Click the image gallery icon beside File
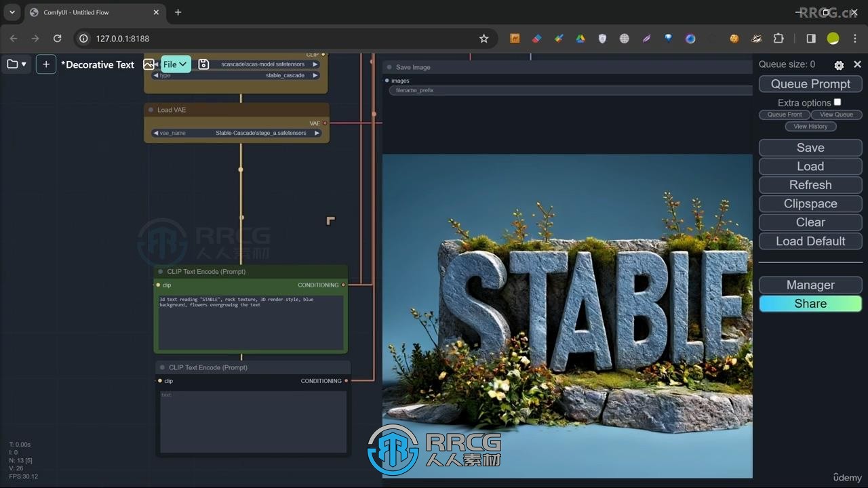Screen dimensions: 868x488 pos(149,64)
